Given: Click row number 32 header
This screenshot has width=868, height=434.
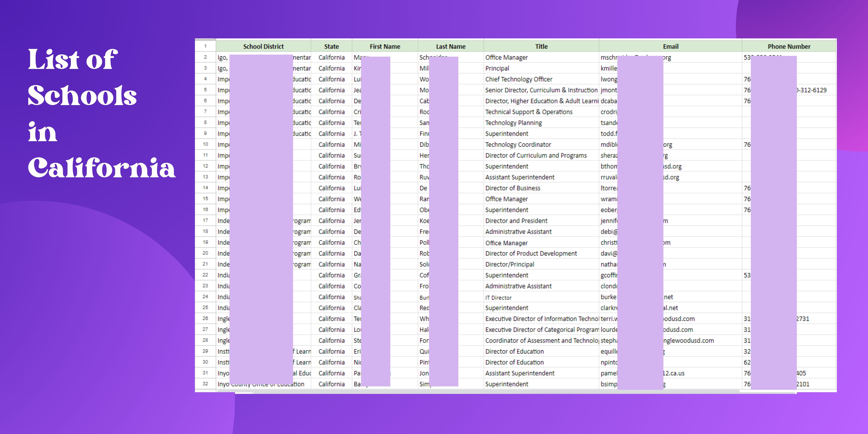Looking at the screenshot, I should click(x=205, y=384).
